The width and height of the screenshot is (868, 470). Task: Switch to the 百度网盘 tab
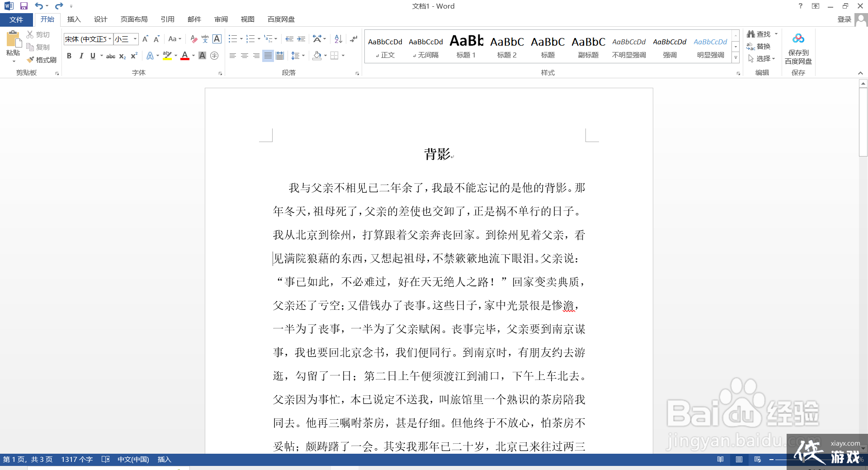point(281,19)
